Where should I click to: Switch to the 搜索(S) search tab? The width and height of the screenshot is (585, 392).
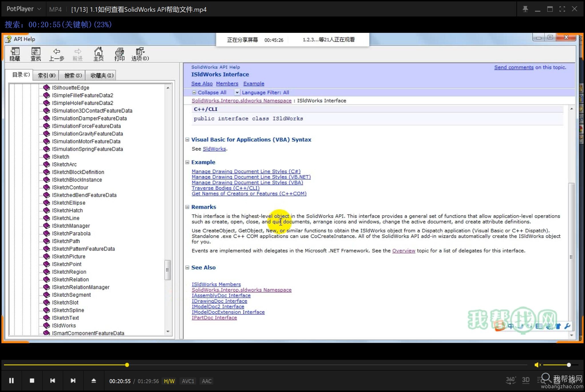coord(73,75)
